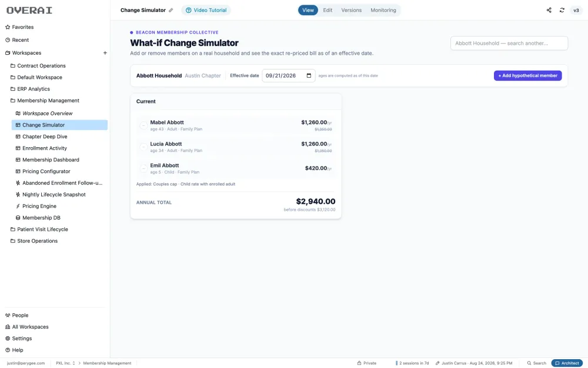The height and width of the screenshot is (368, 588).
Task: Toggle removal circle beside Mabel Abbott
Action: [143, 125]
